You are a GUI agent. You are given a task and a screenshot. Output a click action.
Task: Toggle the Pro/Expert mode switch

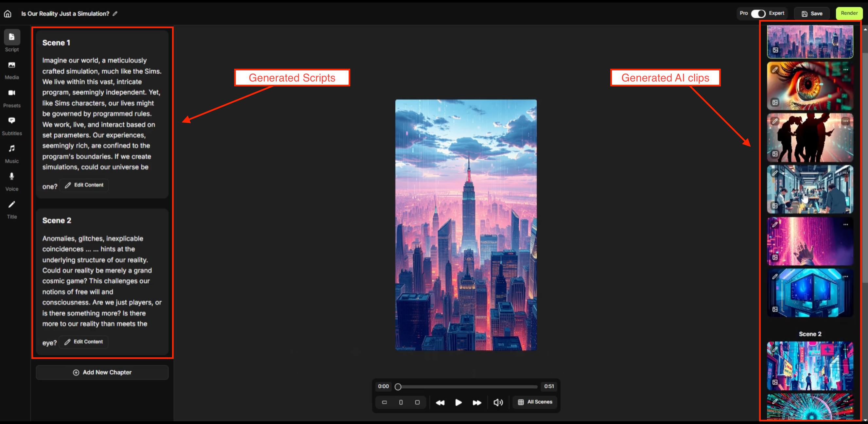[x=758, y=13]
